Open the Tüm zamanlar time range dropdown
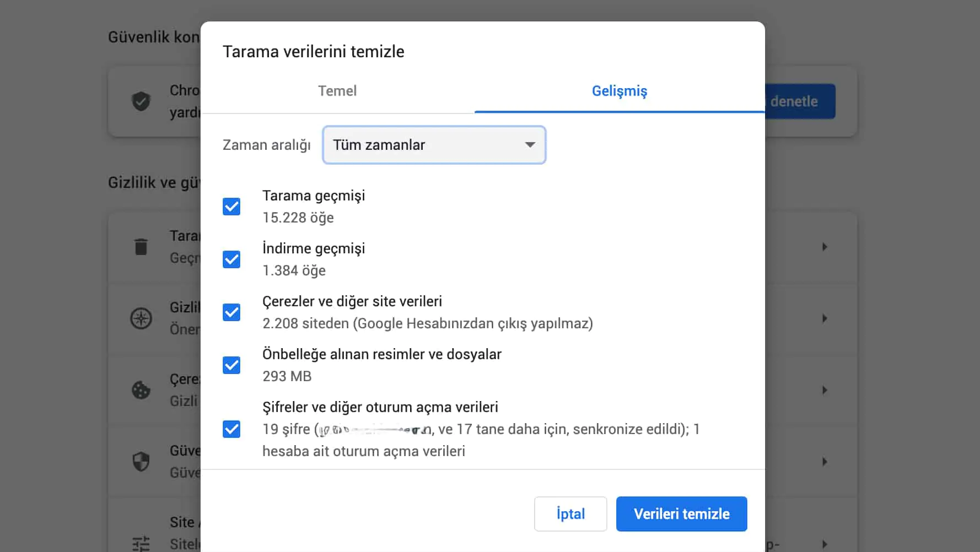Image resolution: width=980 pixels, height=552 pixels. [x=434, y=145]
